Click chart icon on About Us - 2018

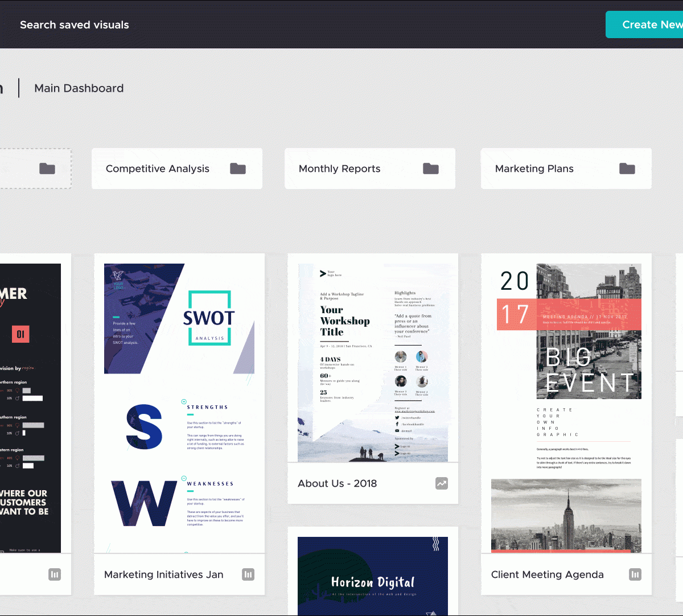[x=442, y=483]
